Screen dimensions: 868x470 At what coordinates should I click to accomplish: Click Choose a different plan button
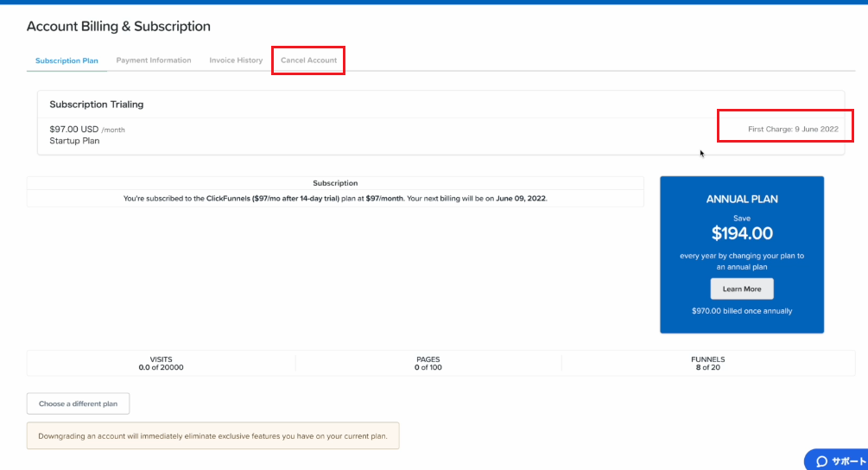(x=78, y=403)
